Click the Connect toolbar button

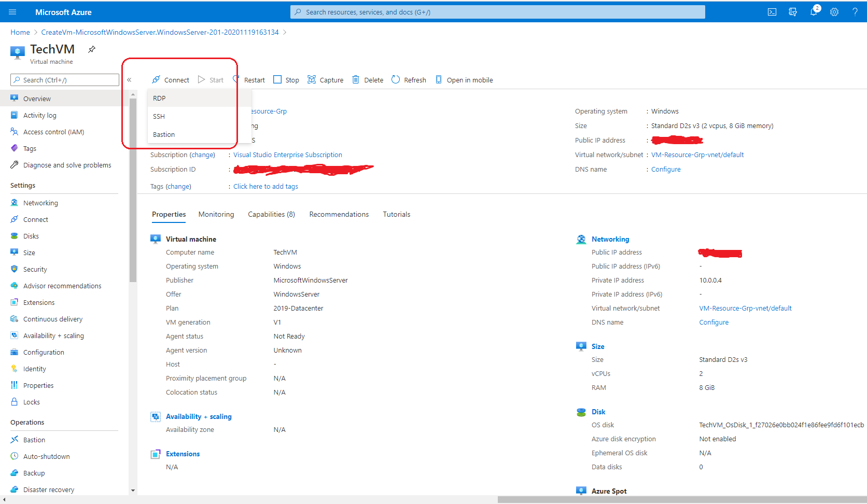coord(170,80)
